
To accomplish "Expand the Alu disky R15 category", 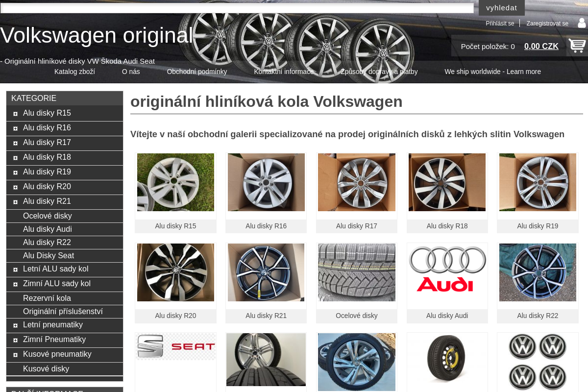I will [x=16, y=114].
